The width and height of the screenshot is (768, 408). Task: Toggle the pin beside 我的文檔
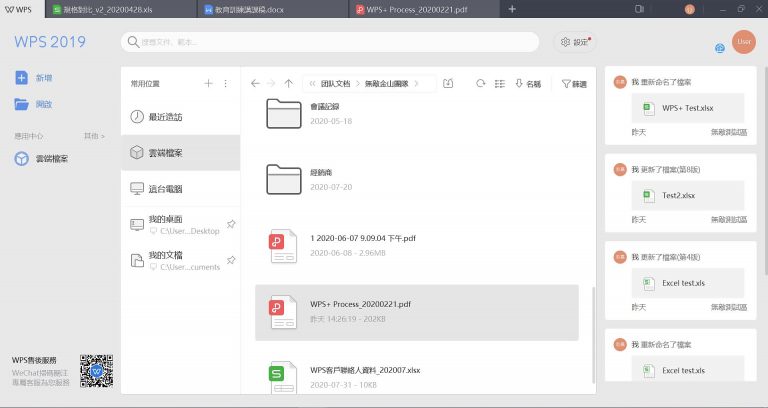(231, 260)
